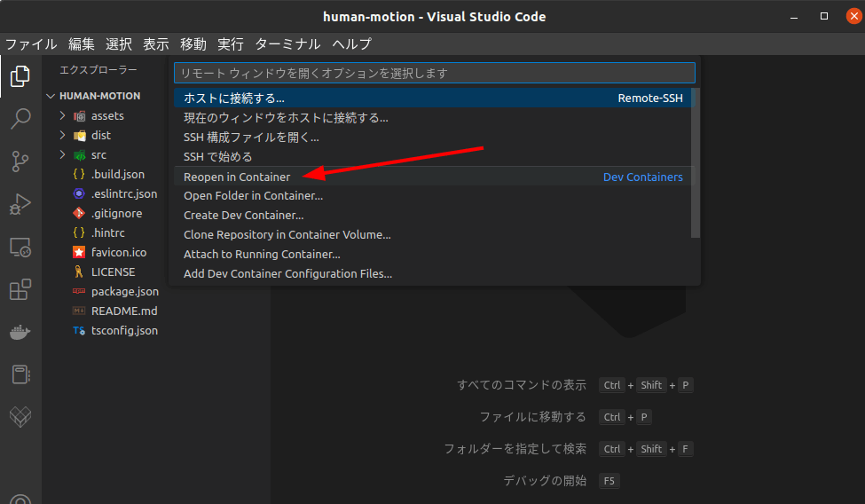Viewport: 865px width, 504px height.
Task: Click the .eslintrc.json ESLint icon
Action: pyautogui.click(x=79, y=193)
